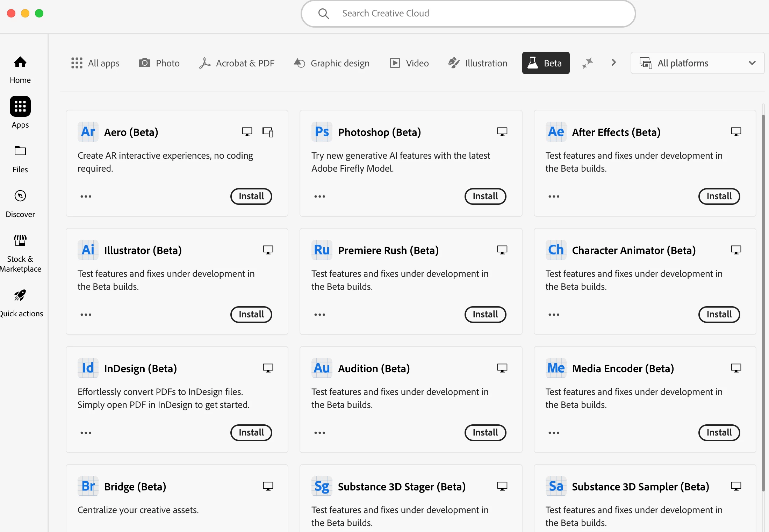This screenshot has width=769, height=532.
Task: Open more options for Illustrator (Beta)
Action: [x=86, y=315]
